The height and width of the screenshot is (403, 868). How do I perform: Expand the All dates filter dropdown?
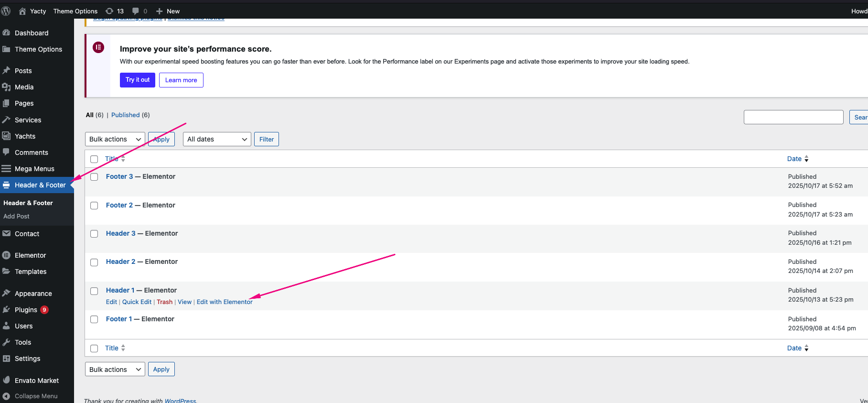pyautogui.click(x=217, y=139)
